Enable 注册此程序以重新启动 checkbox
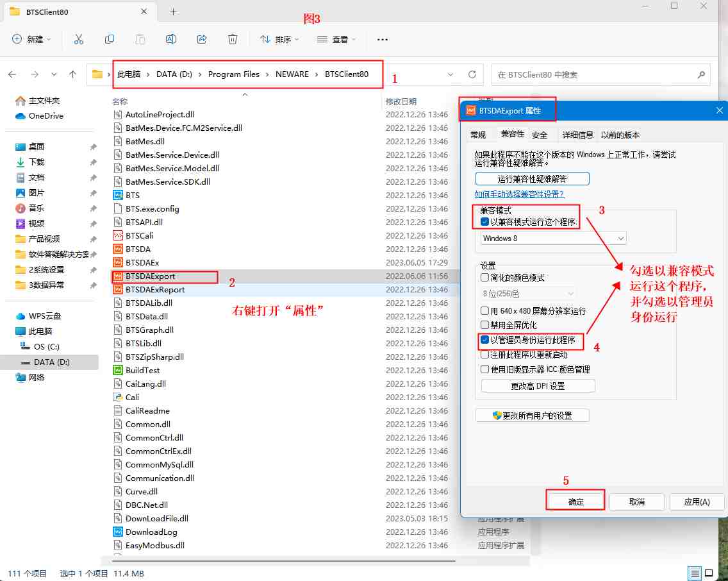The image size is (728, 581). [x=484, y=355]
